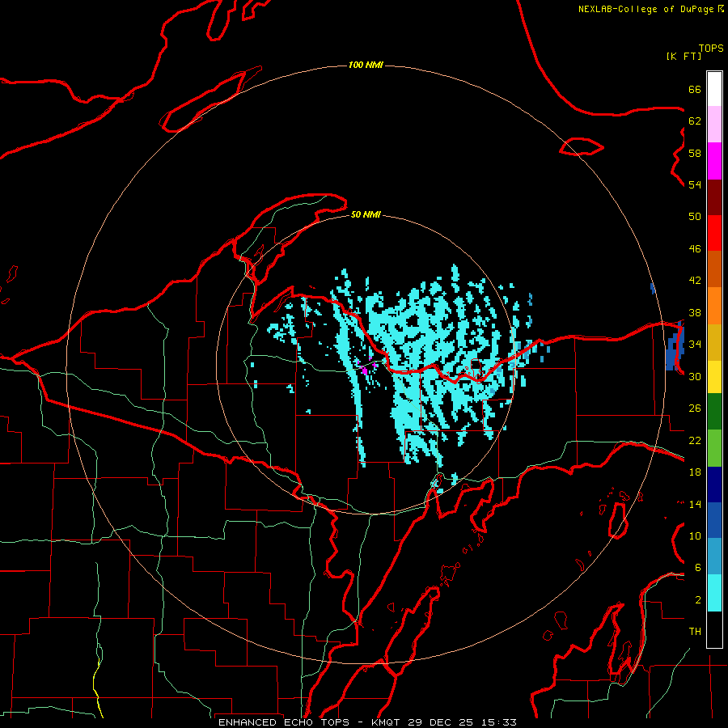Click the navy 22 kft legend swatch
The image size is (728, 728).
pyautogui.click(x=714, y=485)
